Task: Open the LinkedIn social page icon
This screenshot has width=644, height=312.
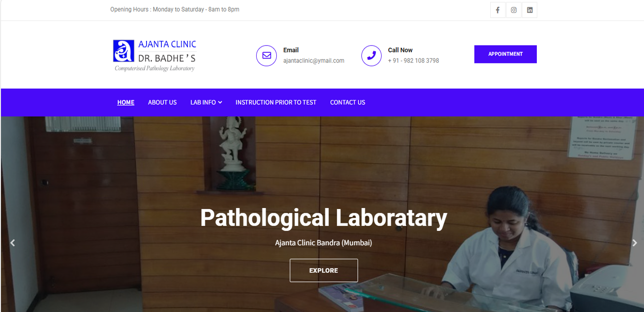Action: (530, 10)
